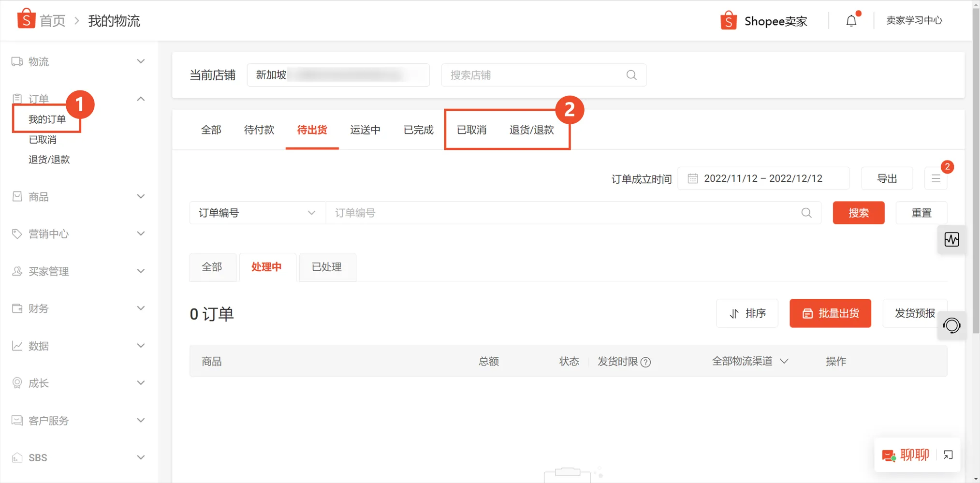The image size is (980, 483).
Task: Click the 批量出货 button
Action: 830,313
